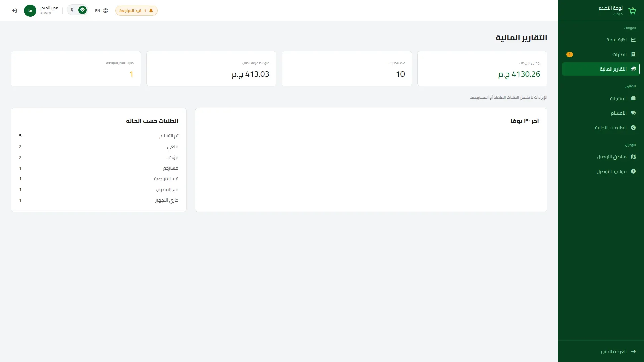Viewport: 644px width, 362px height.
Task: Click the orders receipt icon in sidebar
Action: pyautogui.click(x=633, y=54)
